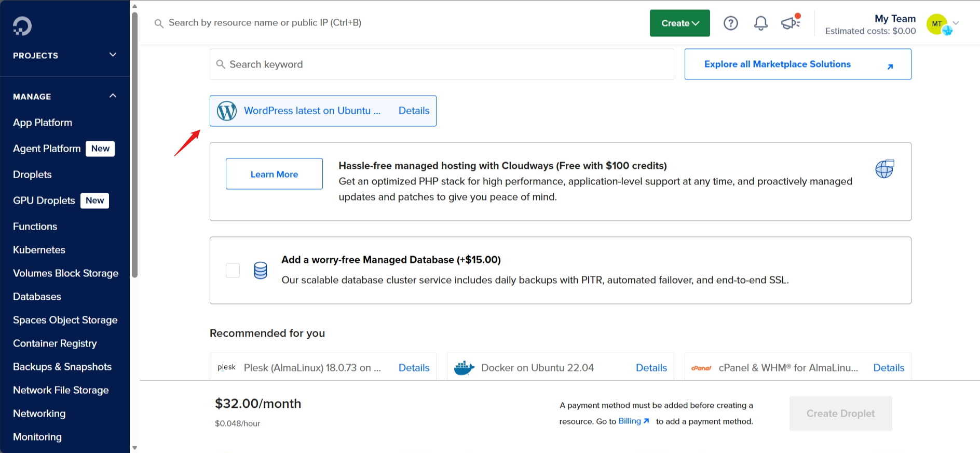Screen dimensions: 980x453
Task: Click the New badge beside GPU Droplets
Action: [94, 201]
